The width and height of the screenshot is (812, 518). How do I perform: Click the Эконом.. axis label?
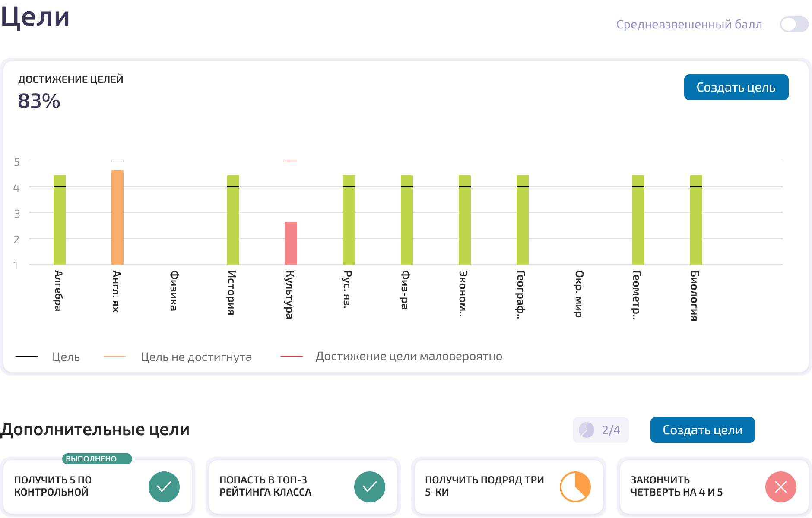click(463, 294)
